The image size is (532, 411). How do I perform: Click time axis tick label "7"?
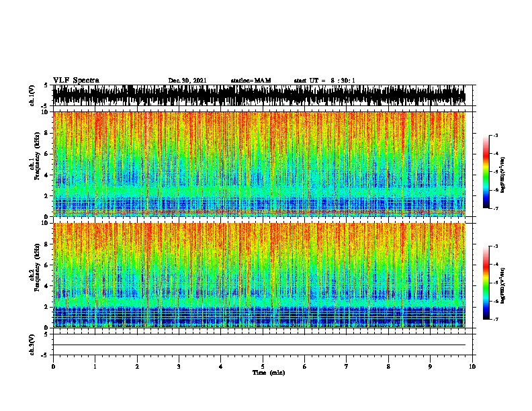347,367
